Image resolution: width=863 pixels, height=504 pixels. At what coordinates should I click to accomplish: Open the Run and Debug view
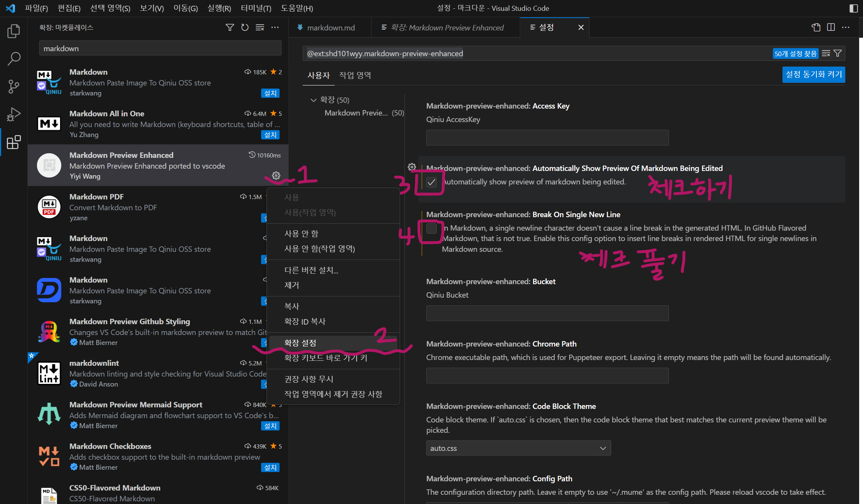pos(14,114)
